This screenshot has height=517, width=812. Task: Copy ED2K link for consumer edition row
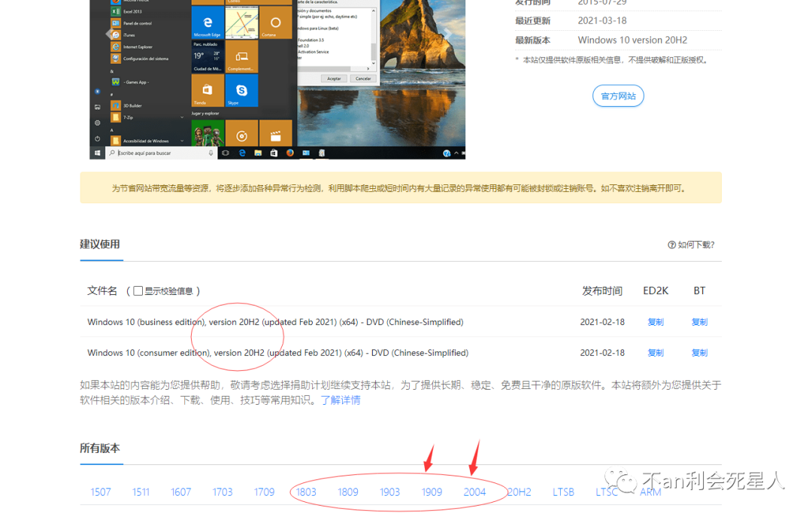pyautogui.click(x=655, y=353)
